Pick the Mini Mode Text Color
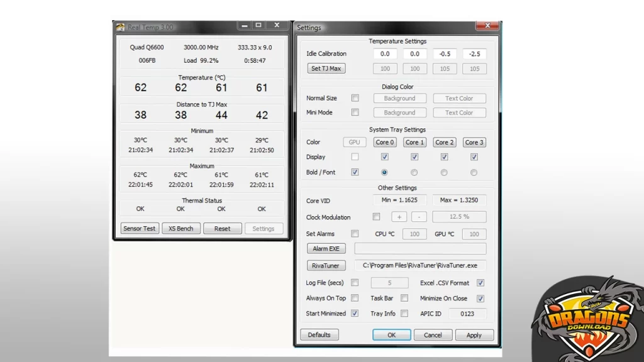The width and height of the screenshot is (644, 362). click(x=459, y=112)
